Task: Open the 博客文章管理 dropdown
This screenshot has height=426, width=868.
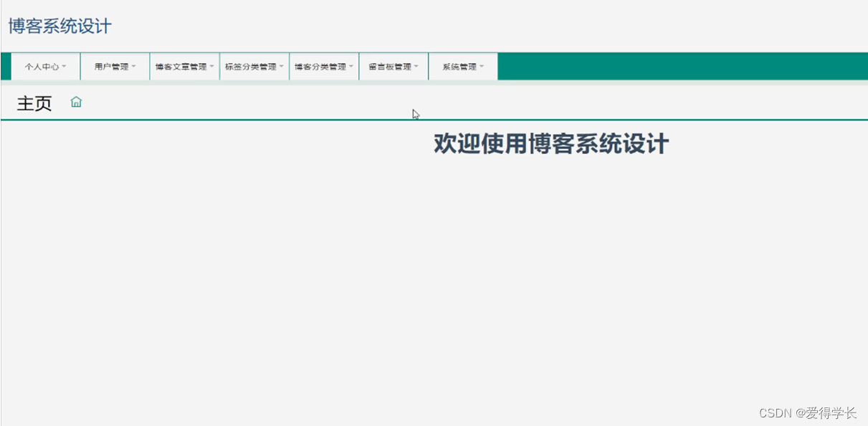Action: coord(184,67)
